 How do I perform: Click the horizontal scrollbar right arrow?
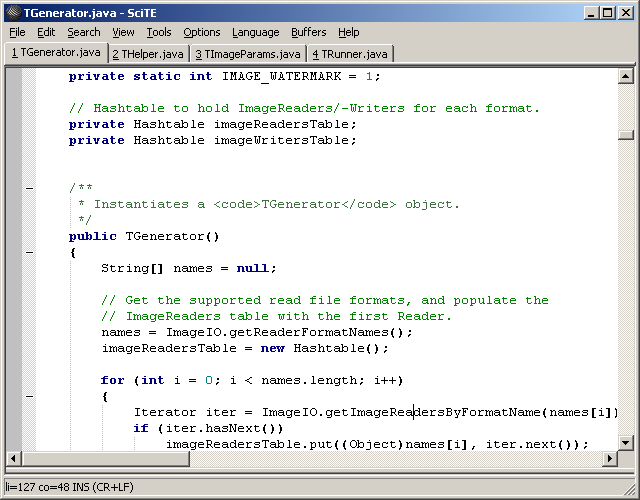pos(610,458)
